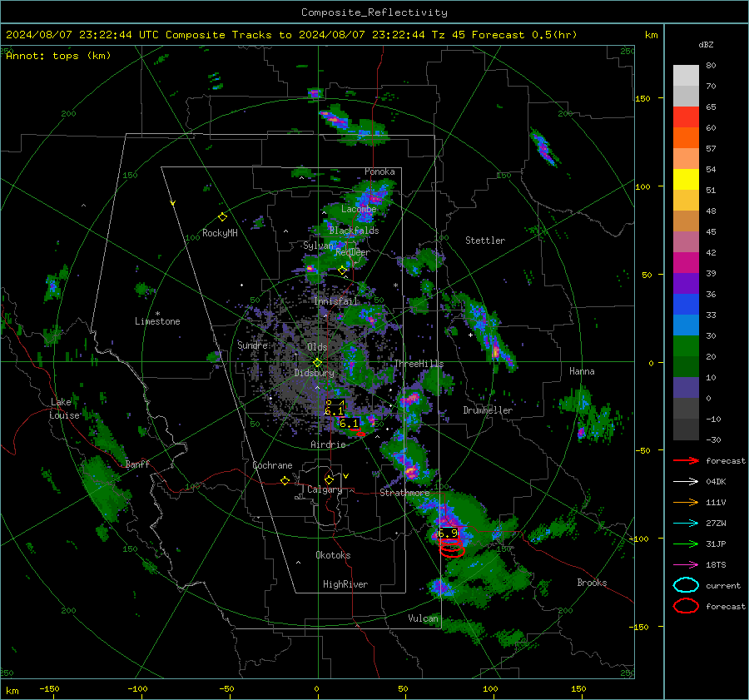Image resolution: width=749 pixels, height=700 pixels.
Task: Click the yellow diamond marker below RedDeer
Action: (x=342, y=271)
